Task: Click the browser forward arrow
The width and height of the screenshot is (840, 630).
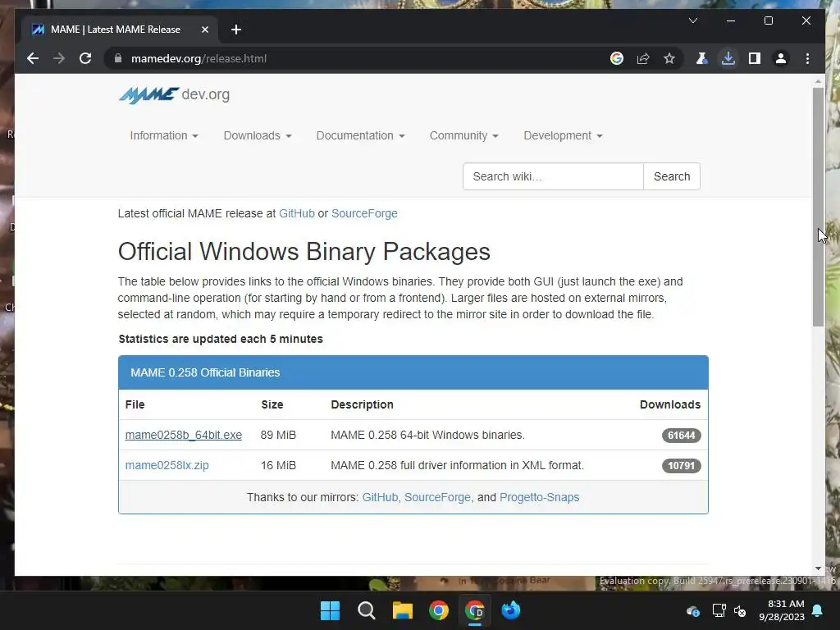Action: 59,58
